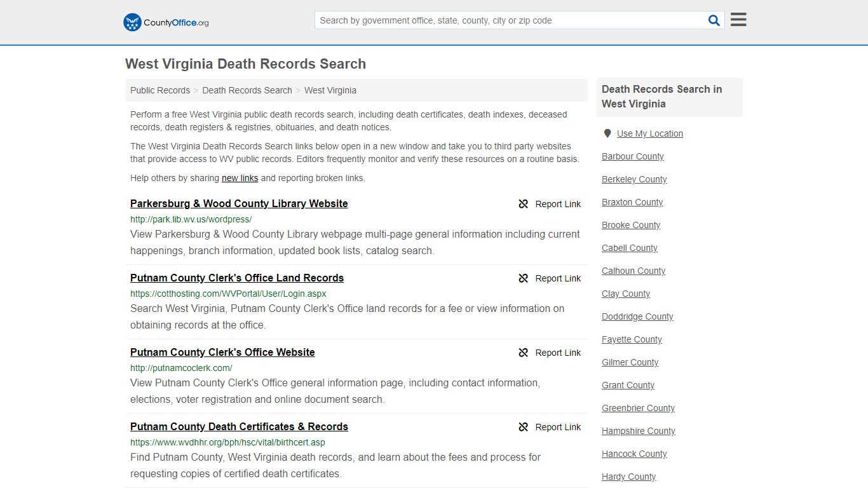Select Fayette County

coord(632,339)
